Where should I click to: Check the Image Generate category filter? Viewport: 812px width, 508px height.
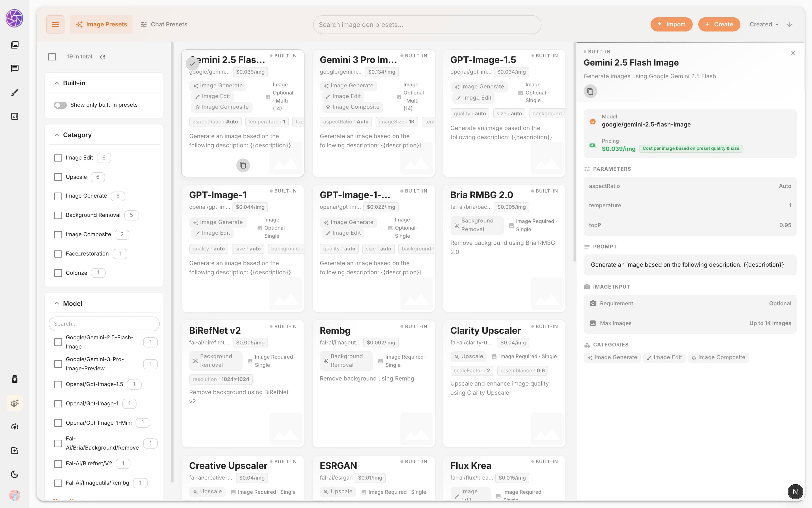(58, 196)
